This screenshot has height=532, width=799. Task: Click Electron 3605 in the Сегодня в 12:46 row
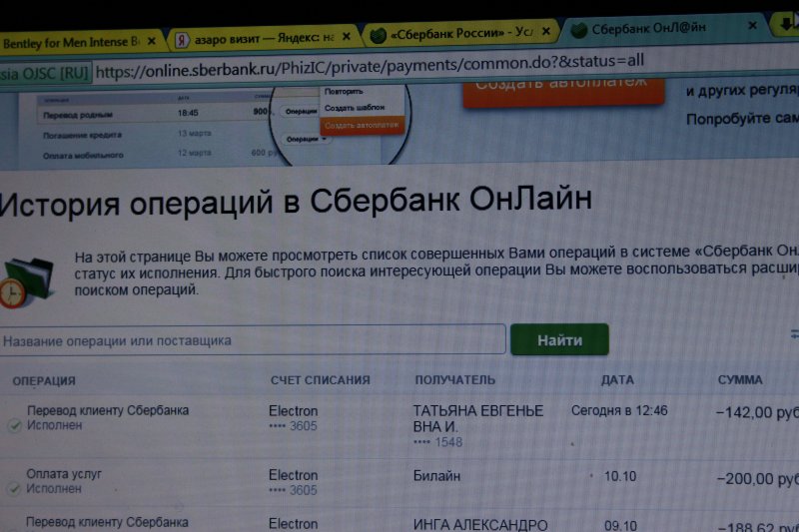click(x=293, y=418)
